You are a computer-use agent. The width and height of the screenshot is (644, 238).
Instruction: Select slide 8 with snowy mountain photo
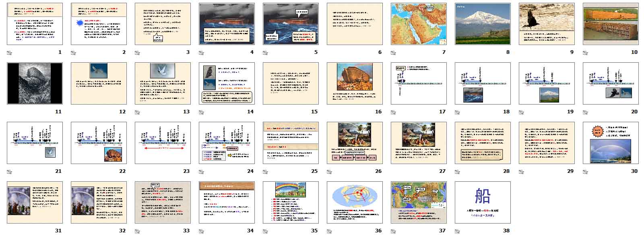click(483, 24)
